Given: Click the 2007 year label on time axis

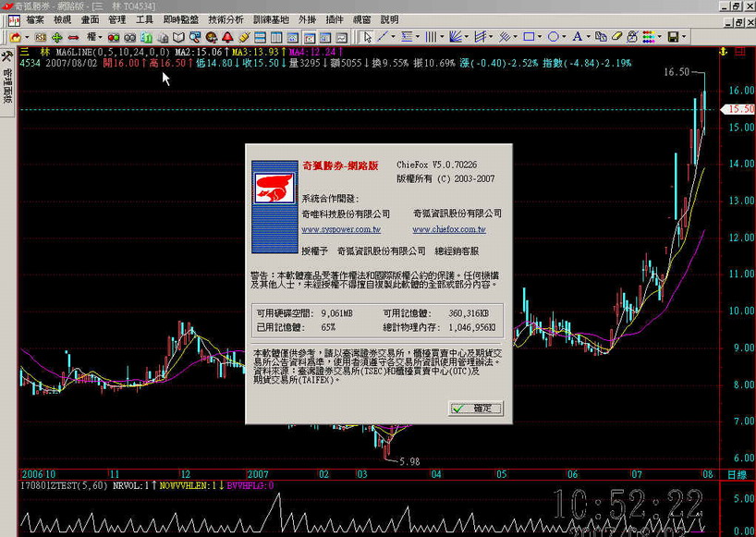Looking at the screenshot, I should point(258,474).
